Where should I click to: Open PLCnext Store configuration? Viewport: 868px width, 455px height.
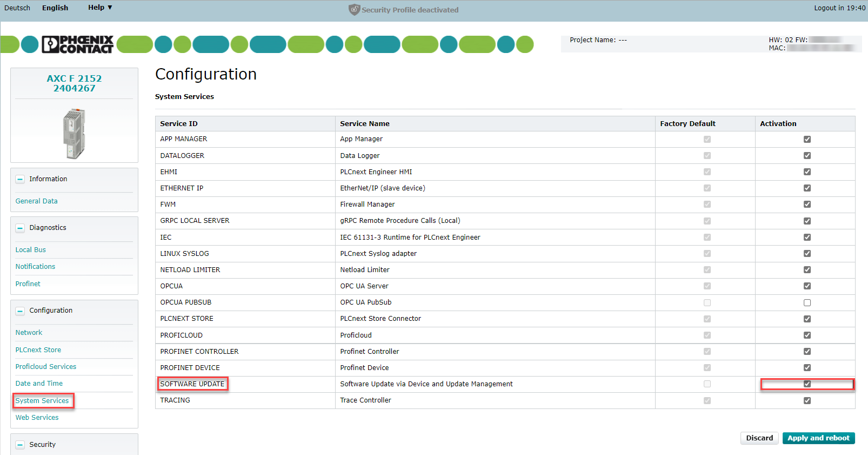click(x=38, y=350)
